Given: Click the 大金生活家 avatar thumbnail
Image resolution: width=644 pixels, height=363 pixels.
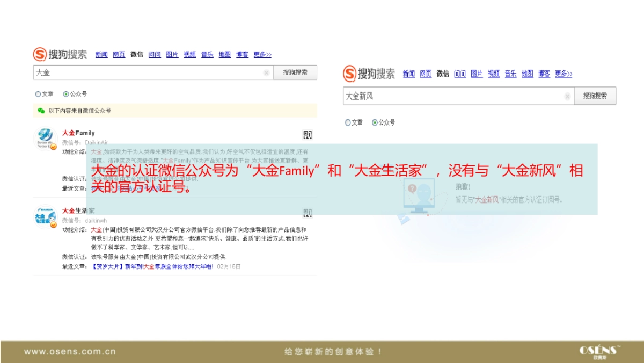Looking at the screenshot, I should (45, 216).
